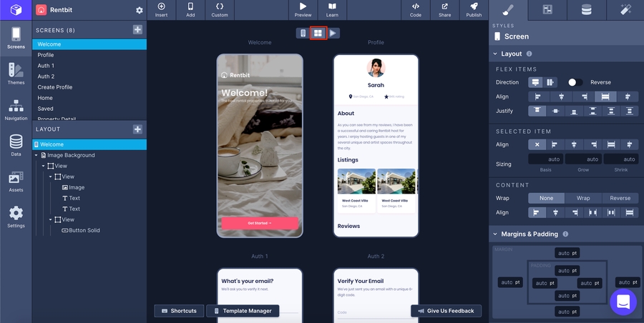Open the Template Manager
Image resolution: width=644 pixels, height=323 pixels.
click(243, 311)
